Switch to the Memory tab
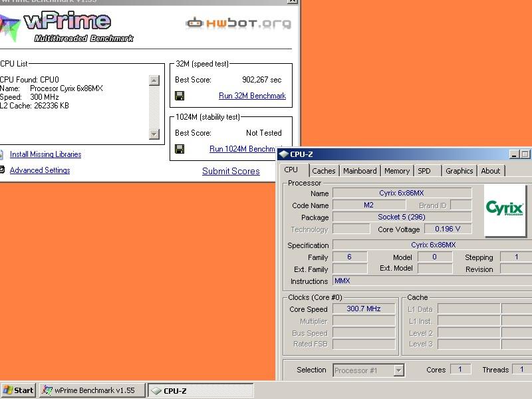 (397, 171)
